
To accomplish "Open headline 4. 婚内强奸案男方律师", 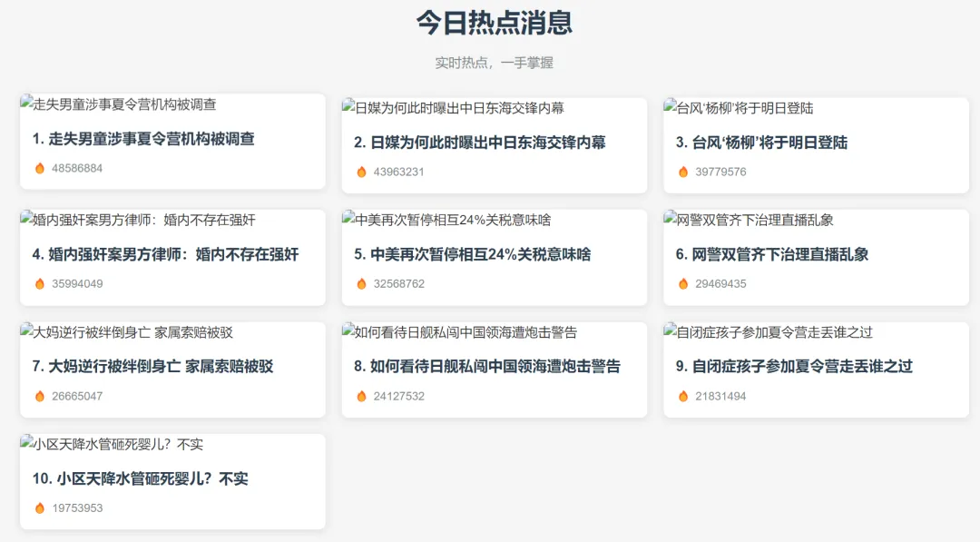I will [166, 254].
